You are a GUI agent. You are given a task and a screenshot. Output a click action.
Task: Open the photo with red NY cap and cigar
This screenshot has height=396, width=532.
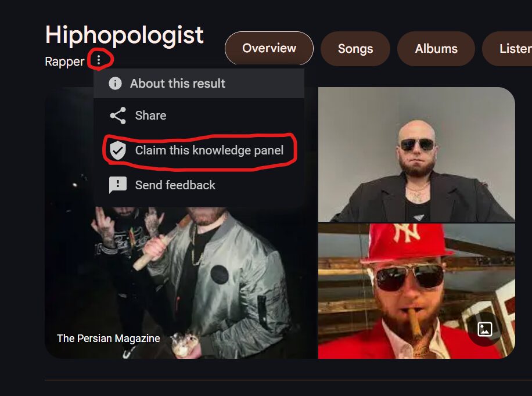pyautogui.click(x=416, y=291)
